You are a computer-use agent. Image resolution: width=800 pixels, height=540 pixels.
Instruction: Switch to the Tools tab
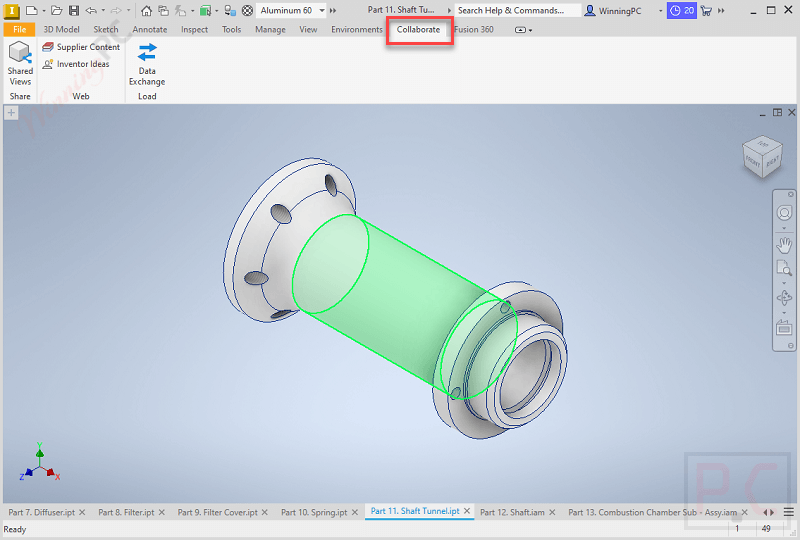(x=231, y=30)
